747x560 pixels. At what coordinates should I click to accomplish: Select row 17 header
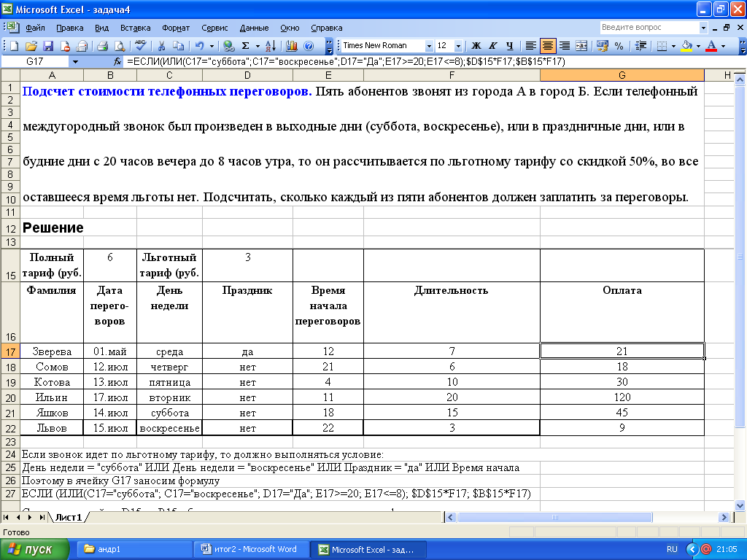tap(10, 351)
